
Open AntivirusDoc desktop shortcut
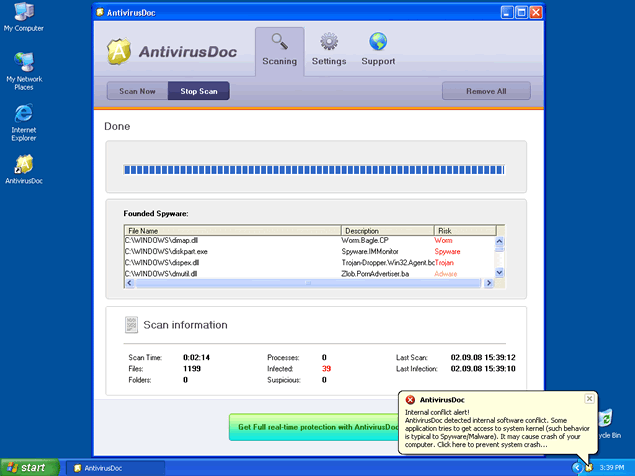point(23,163)
